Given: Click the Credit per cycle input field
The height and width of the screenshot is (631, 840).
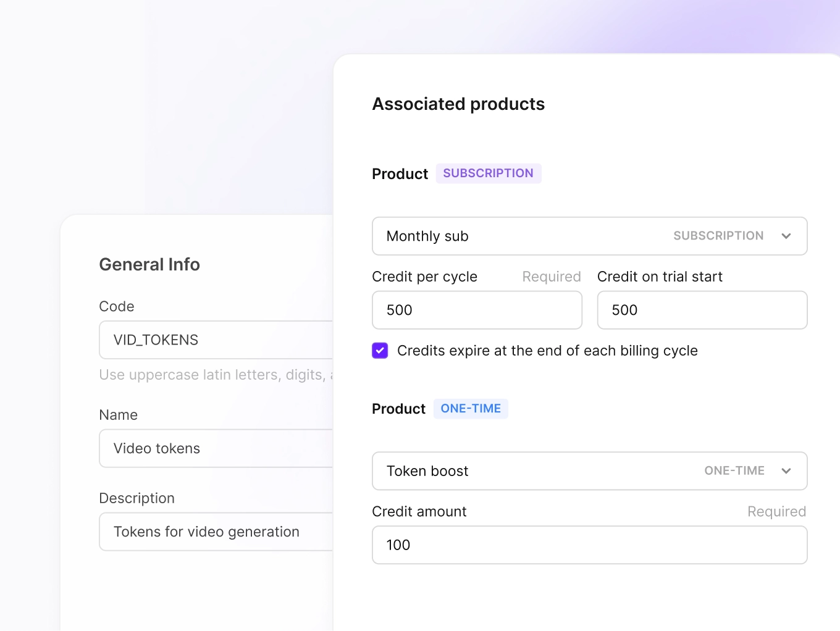Looking at the screenshot, I should [x=477, y=310].
